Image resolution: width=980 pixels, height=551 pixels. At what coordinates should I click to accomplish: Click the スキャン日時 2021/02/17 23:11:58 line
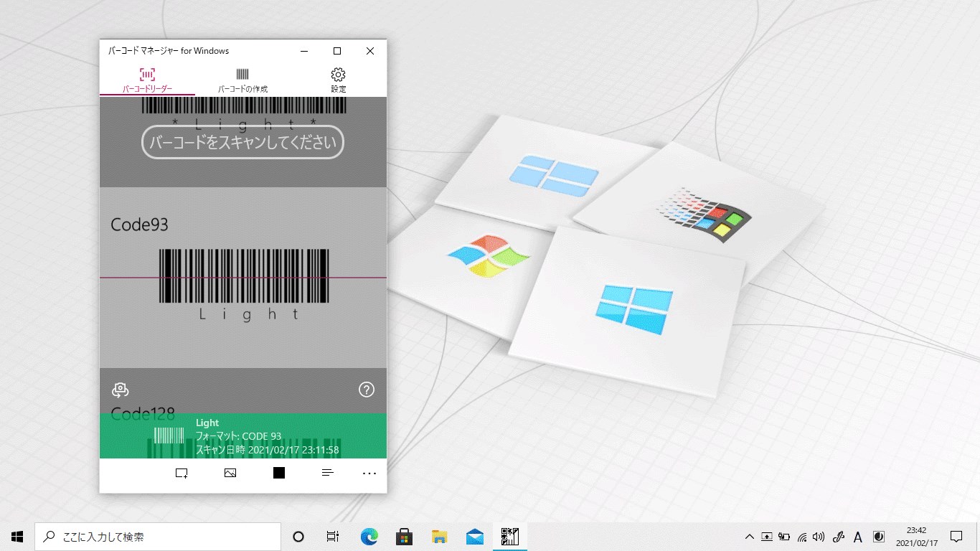click(267, 450)
